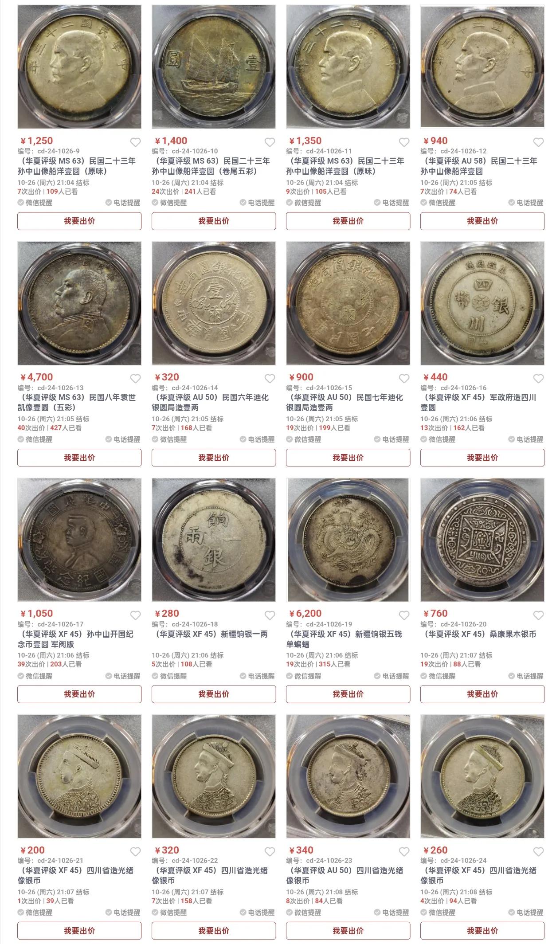Click heart icon on ¥200 四川光绪像 coin
560x944 pixels.
tap(135, 852)
